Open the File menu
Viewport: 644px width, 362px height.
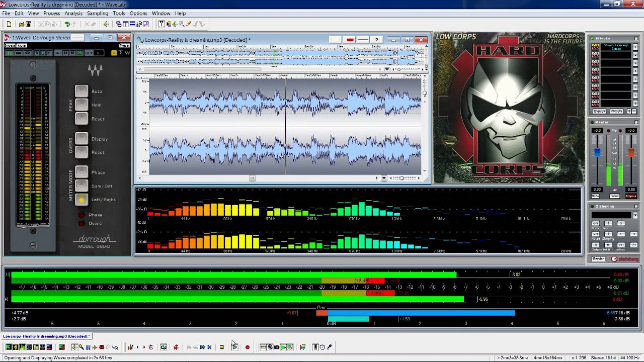6,13
